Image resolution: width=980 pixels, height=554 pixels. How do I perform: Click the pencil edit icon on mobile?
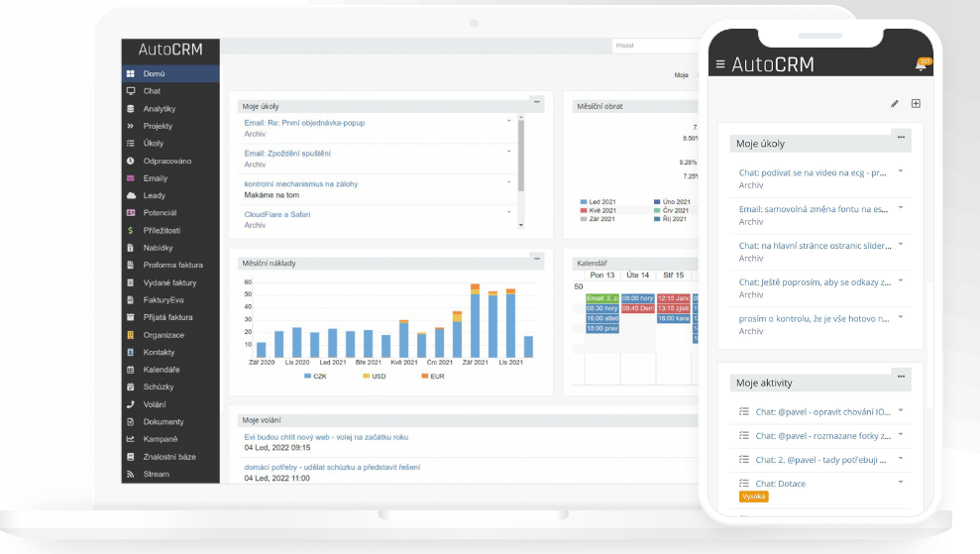(x=895, y=103)
